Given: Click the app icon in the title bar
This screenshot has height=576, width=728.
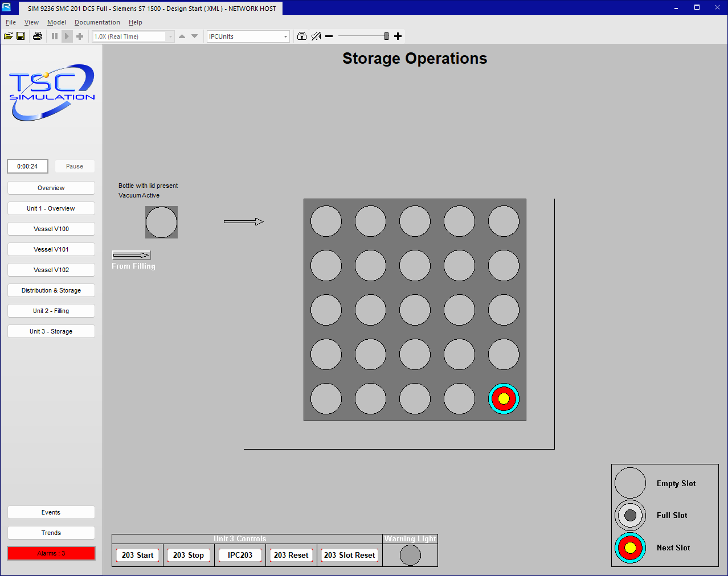Looking at the screenshot, I should pos(6,7).
